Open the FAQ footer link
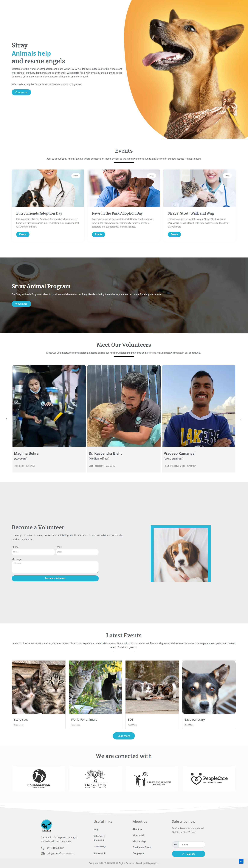The width and height of the screenshot is (248, 868). tap(96, 830)
